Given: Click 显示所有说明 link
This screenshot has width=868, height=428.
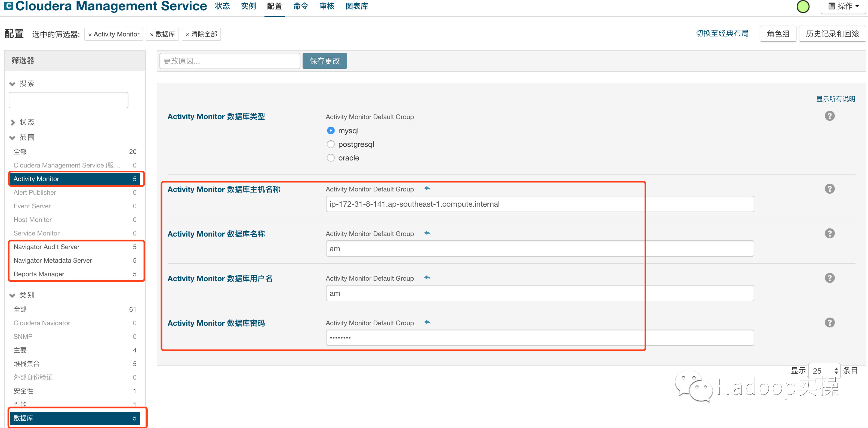Looking at the screenshot, I should point(836,99).
